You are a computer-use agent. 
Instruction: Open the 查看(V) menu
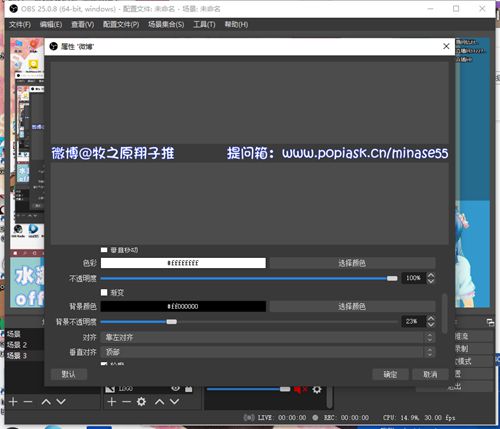(x=83, y=24)
